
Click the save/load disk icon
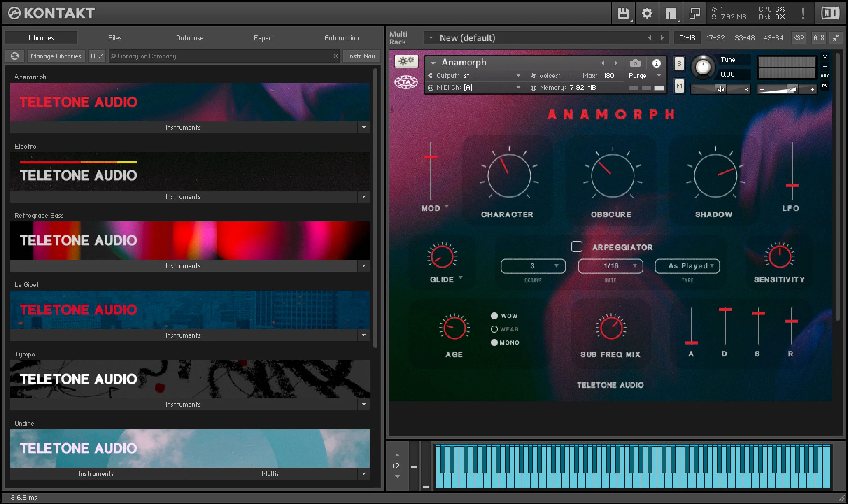tap(623, 13)
